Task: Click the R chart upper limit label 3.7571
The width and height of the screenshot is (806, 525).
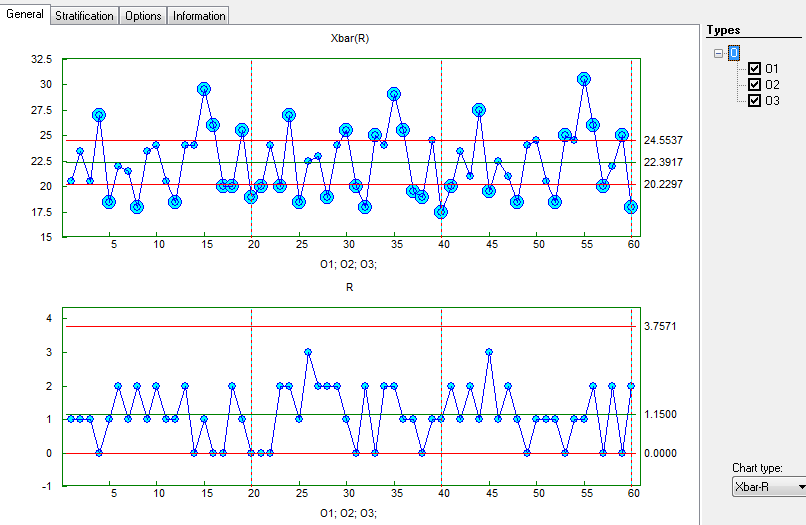Action: point(663,326)
